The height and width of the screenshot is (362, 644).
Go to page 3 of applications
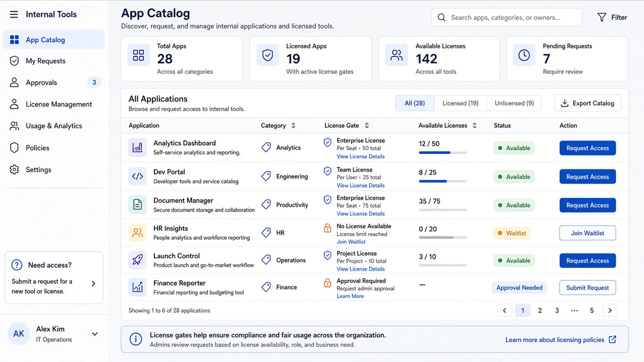(557, 311)
